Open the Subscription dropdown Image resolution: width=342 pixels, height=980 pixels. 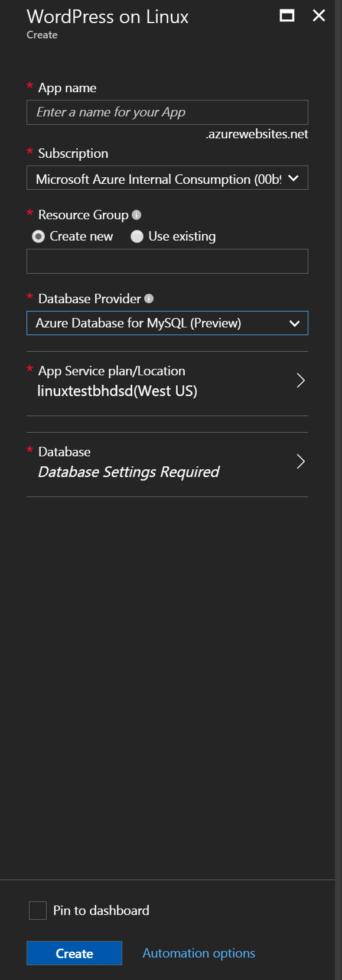tap(167, 178)
